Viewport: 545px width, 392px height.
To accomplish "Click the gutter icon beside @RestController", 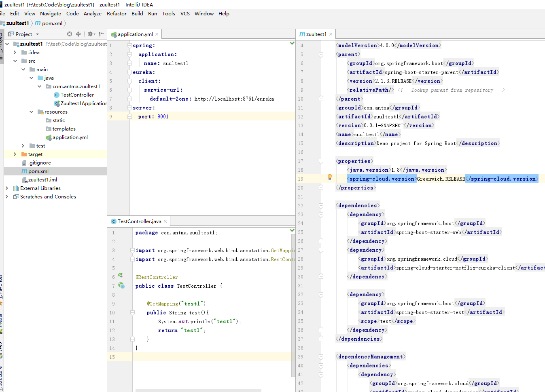I will tap(120, 276).
